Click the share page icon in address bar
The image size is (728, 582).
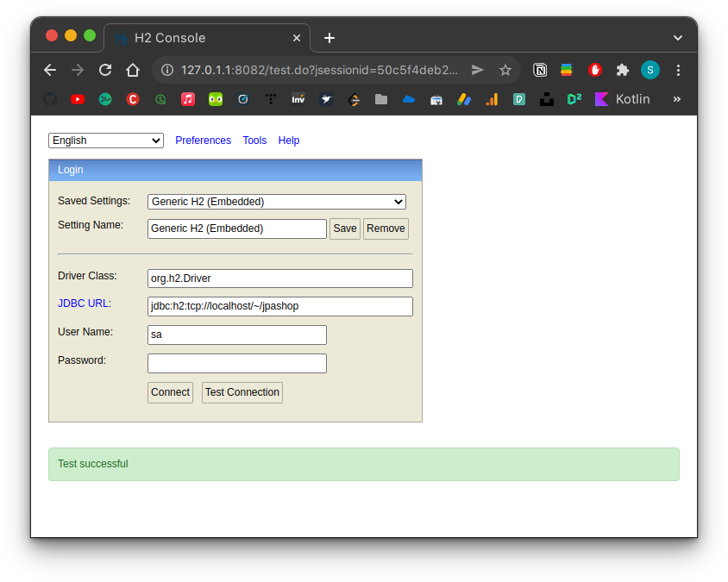click(x=477, y=70)
